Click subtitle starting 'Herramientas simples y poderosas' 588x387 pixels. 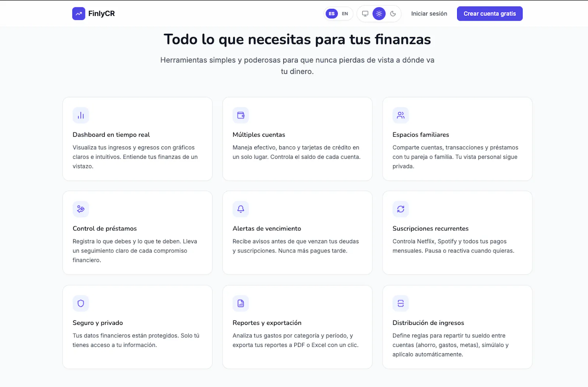pos(297,65)
